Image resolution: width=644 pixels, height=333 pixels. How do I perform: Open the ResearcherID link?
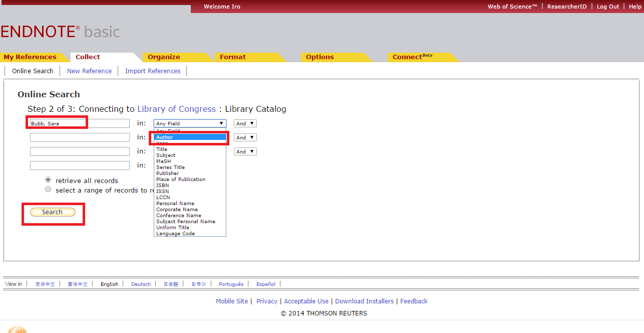tap(567, 7)
